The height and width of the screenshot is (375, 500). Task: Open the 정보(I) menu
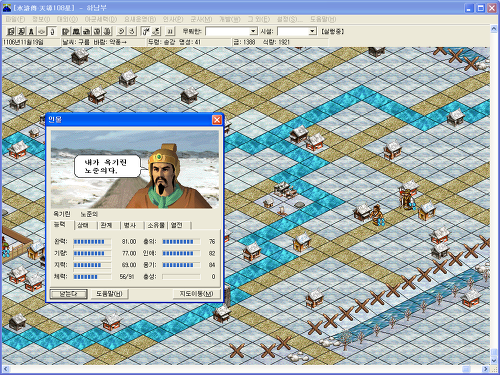coord(41,19)
